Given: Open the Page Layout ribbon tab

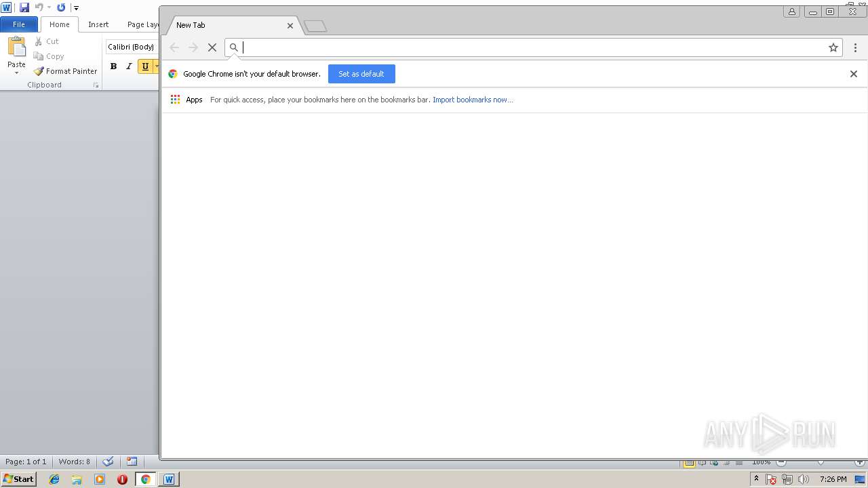Looking at the screenshot, I should pyautogui.click(x=143, y=24).
